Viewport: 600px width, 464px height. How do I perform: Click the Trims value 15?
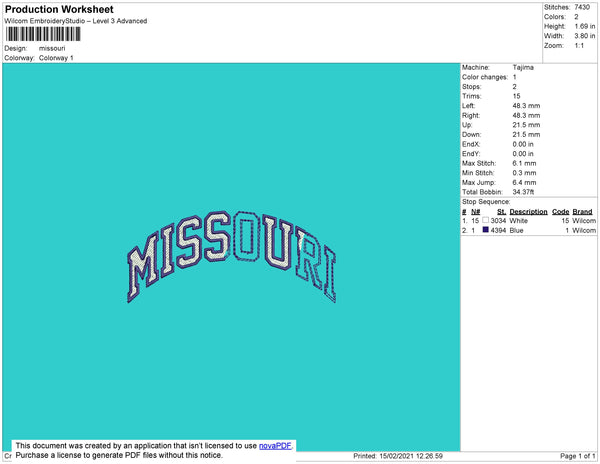click(x=516, y=96)
